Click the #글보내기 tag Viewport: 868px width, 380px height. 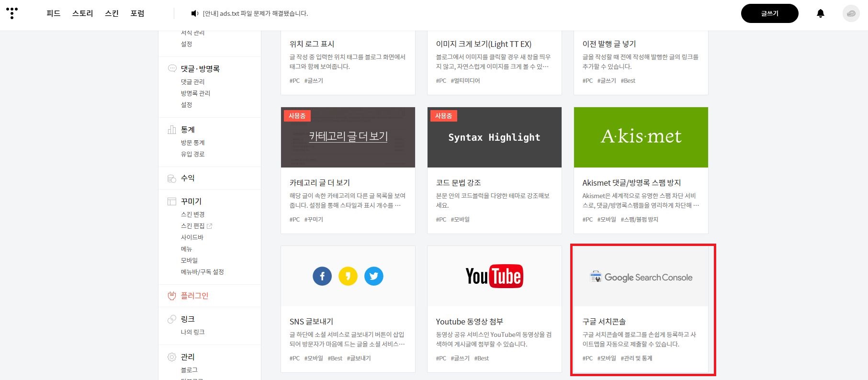point(359,358)
